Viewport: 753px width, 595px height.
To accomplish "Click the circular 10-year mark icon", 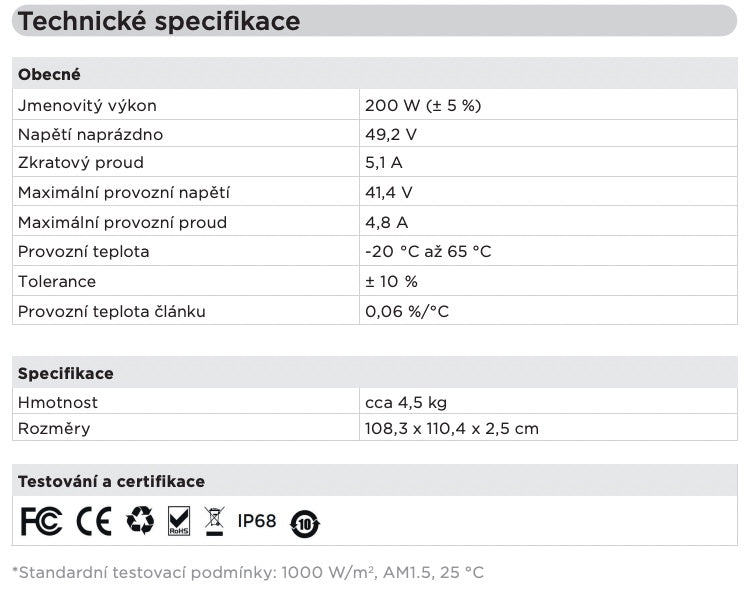I will click(x=305, y=523).
